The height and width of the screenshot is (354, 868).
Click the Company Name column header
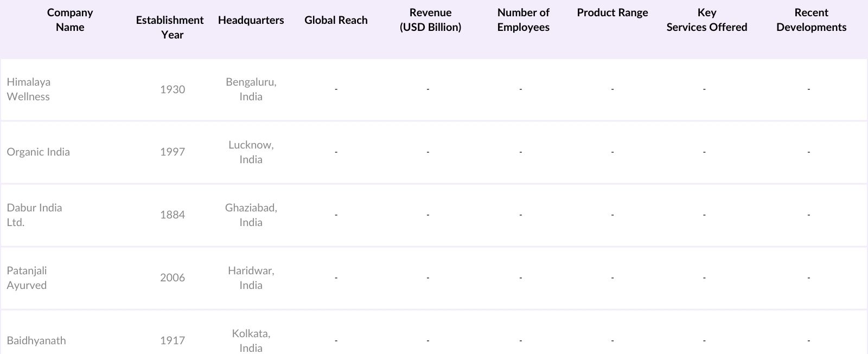[x=70, y=20]
